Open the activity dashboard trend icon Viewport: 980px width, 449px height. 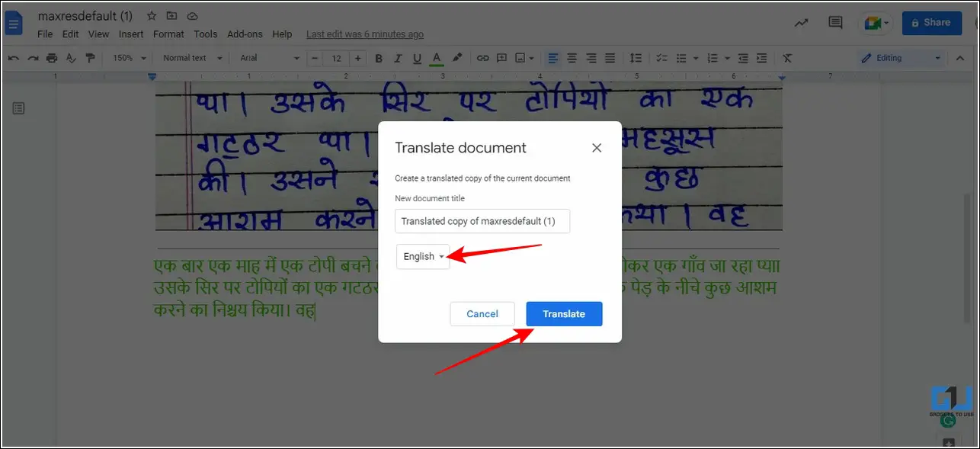point(801,23)
